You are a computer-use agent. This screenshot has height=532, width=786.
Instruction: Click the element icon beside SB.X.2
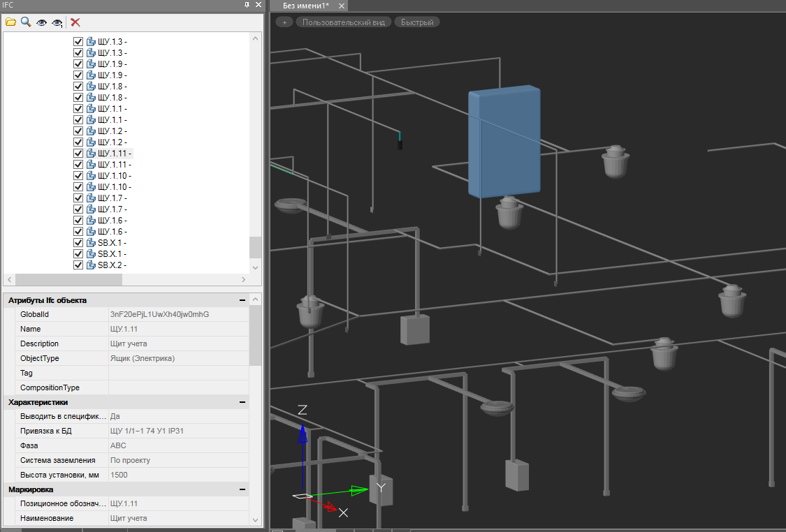tap(91, 265)
